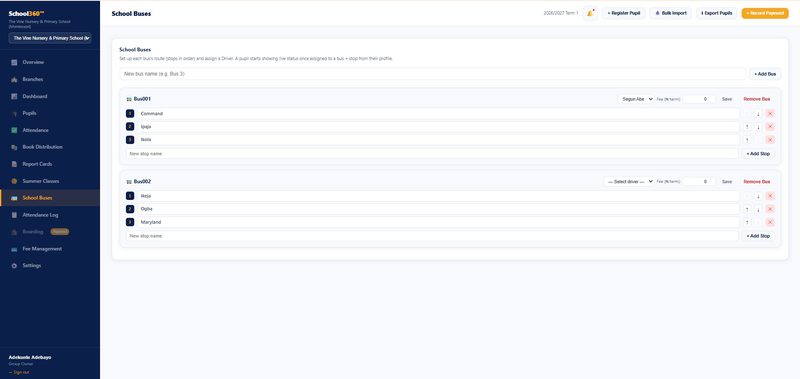Edit the Maryland stop name field
Screen dimensions: 800x379
[x=438, y=222]
